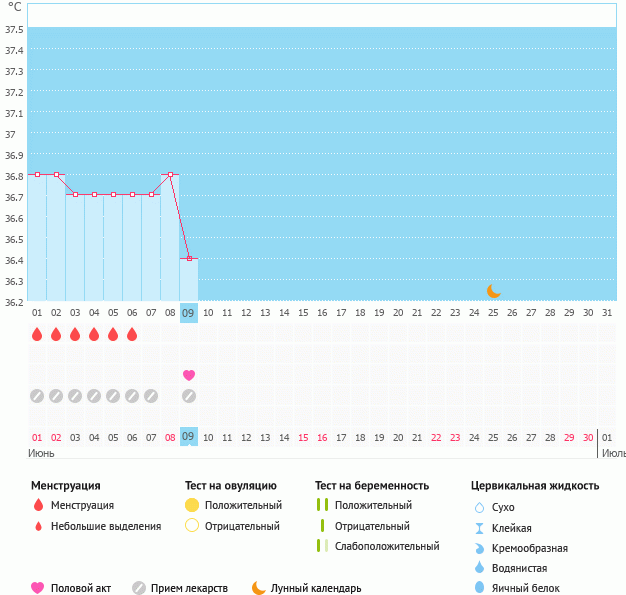Viewport: 626px width, 595px height.
Task: Select day 30 in the bottom date row
Action: click(x=588, y=438)
